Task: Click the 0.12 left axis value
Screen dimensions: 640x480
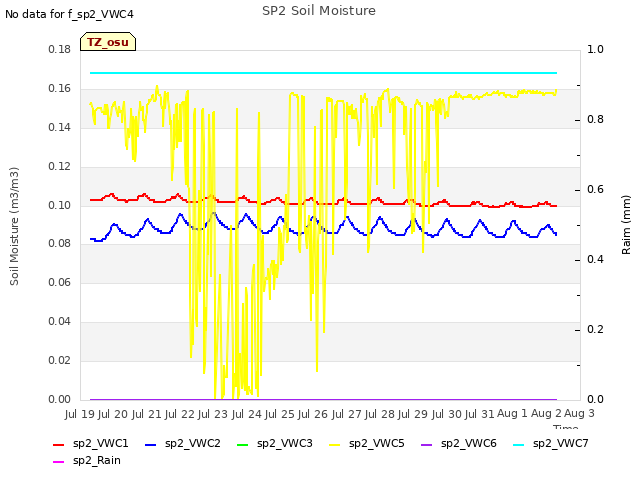Action: 60,167
